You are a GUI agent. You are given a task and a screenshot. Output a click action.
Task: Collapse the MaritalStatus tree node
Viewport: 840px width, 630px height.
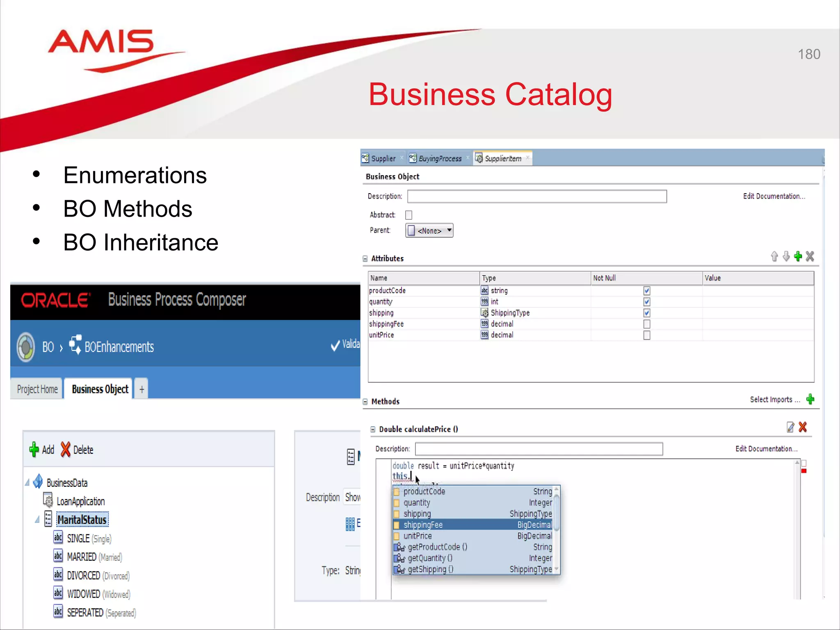(37, 520)
